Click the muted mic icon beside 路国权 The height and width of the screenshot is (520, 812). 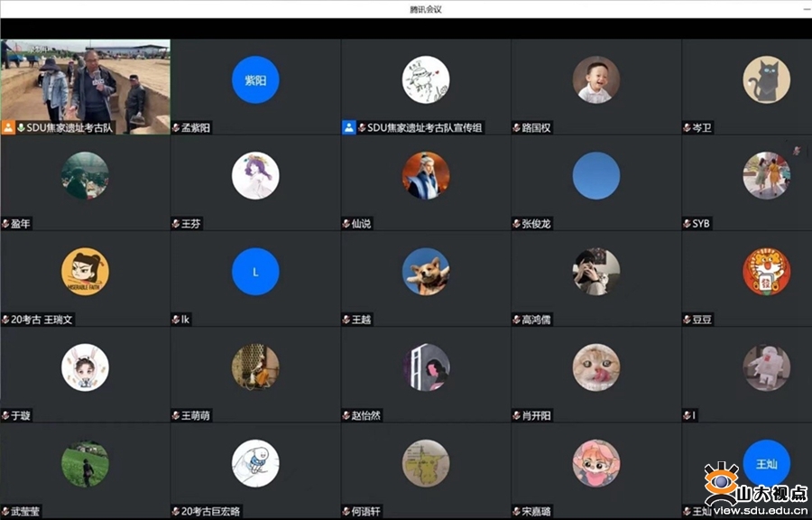(516, 128)
